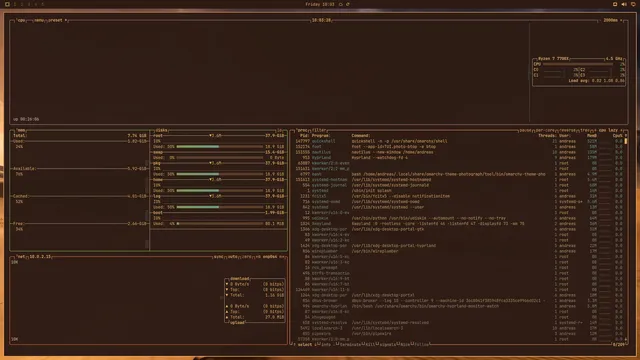The height and width of the screenshot is (360, 640).
Task: Select the fcitx5 process row
Action: [x=458, y=196]
